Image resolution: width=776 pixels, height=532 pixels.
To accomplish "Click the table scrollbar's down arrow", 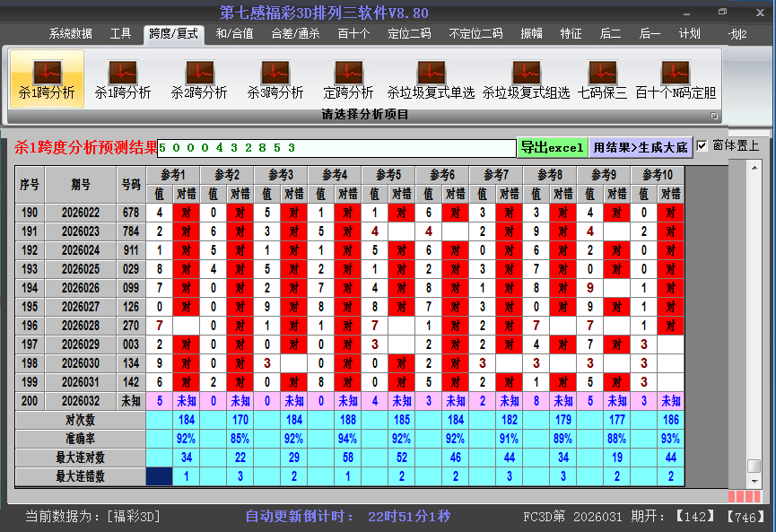I will (x=754, y=481).
